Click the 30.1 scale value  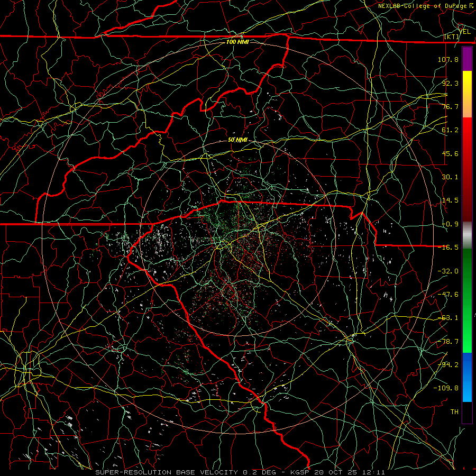click(x=450, y=177)
